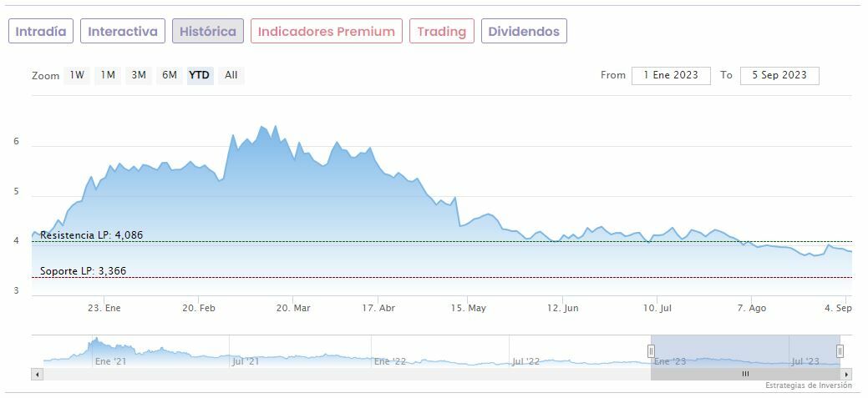Viewport: 868px width, 398px height.
Task: Click the To date field
Action: [x=779, y=75]
